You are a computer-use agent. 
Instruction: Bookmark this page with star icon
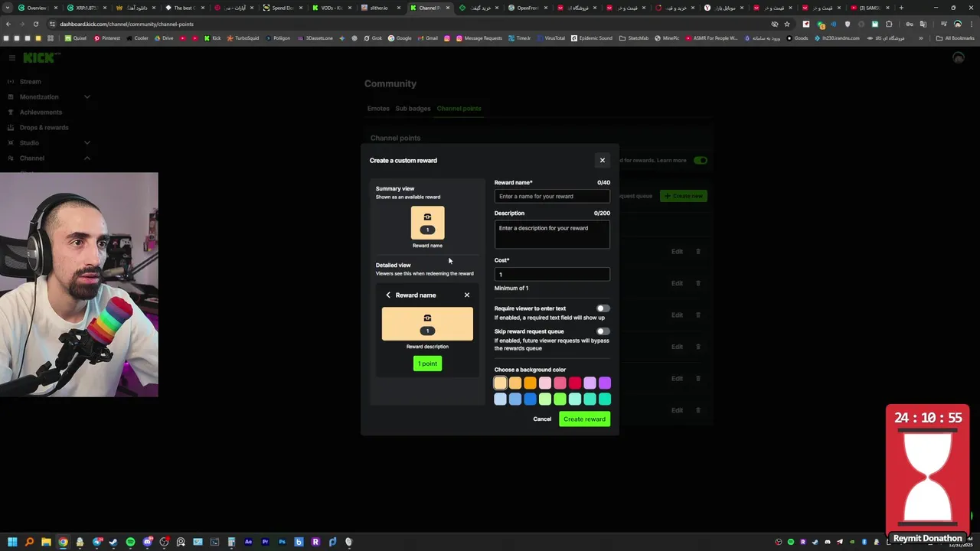click(x=786, y=24)
